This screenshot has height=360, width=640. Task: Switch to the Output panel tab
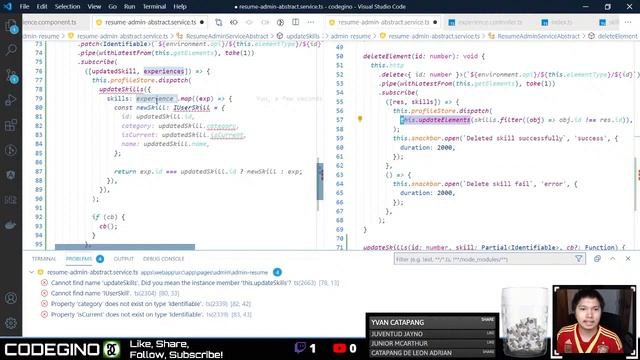124,259
